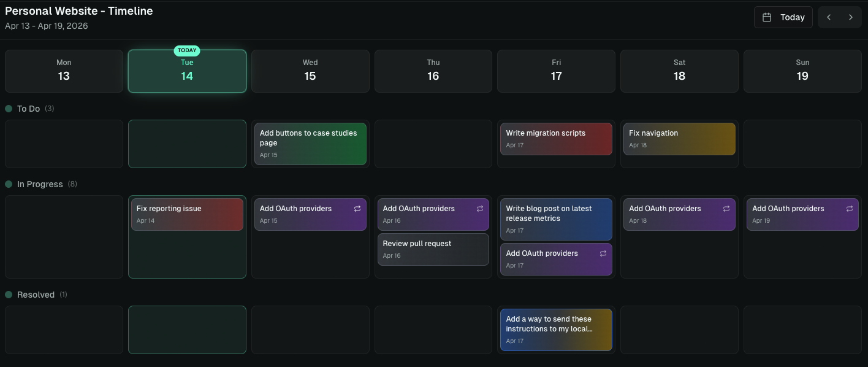The height and width of the screenshot is (367, 868).
Task: Open the Write migration scripts card
Action: click(x=556, y=139)
